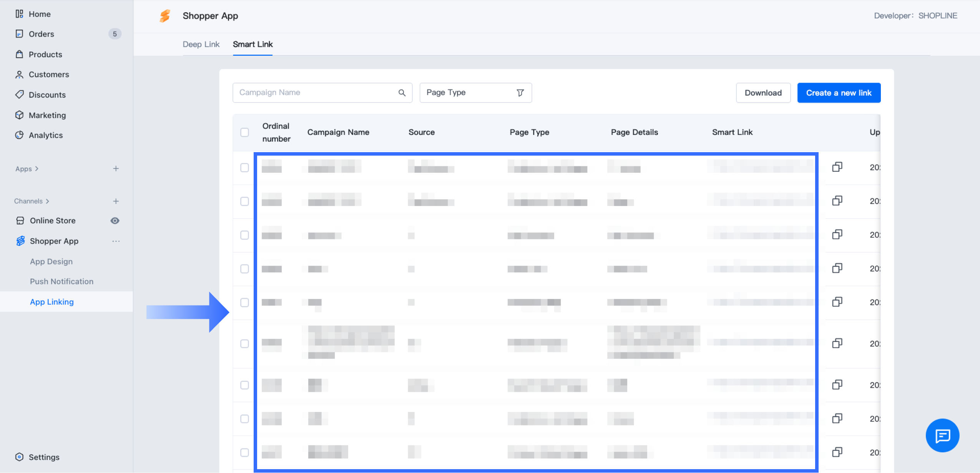
Task: Check the first table row checkbox
Action: point(244,168)
